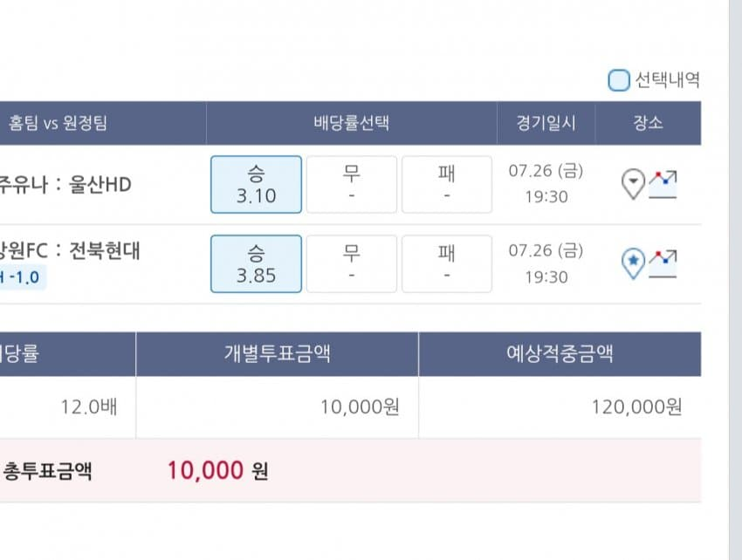Select 무 option for 전북현대 match

(x=351, y=263)
